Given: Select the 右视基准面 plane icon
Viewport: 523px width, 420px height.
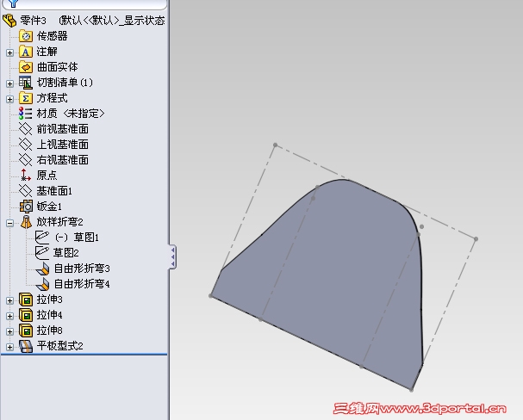Looking at the screenshot, I should click(26, 160).
